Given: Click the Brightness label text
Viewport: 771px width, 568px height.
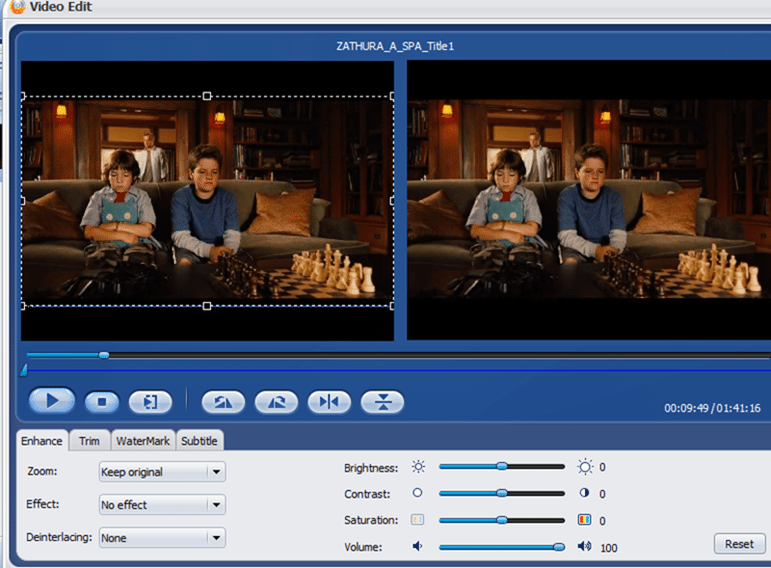Looking at the screenshot, I should point(371,468).
